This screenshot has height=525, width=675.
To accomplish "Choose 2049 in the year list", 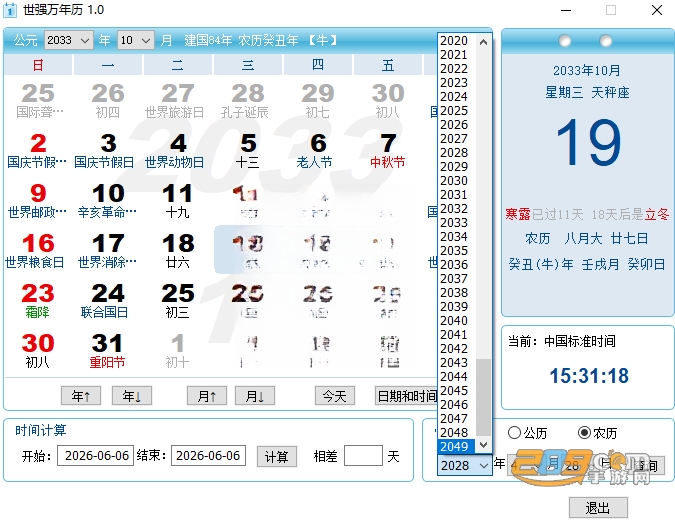I will [457, 446].
